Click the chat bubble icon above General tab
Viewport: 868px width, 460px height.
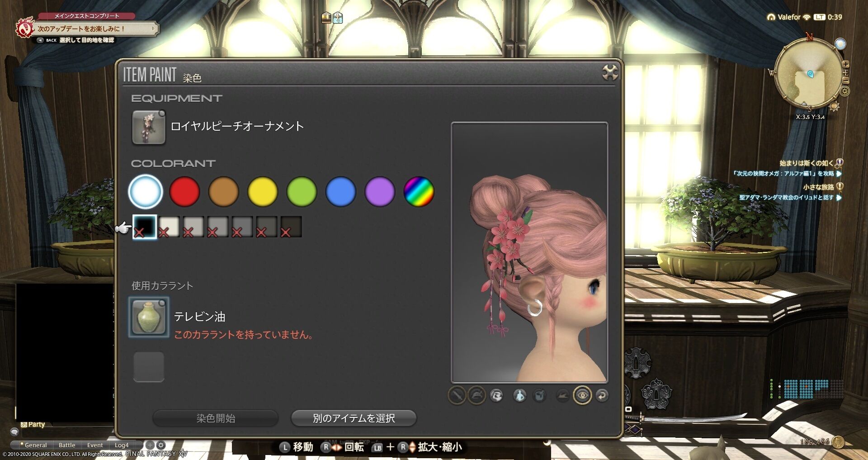click(x=14, y=432)
